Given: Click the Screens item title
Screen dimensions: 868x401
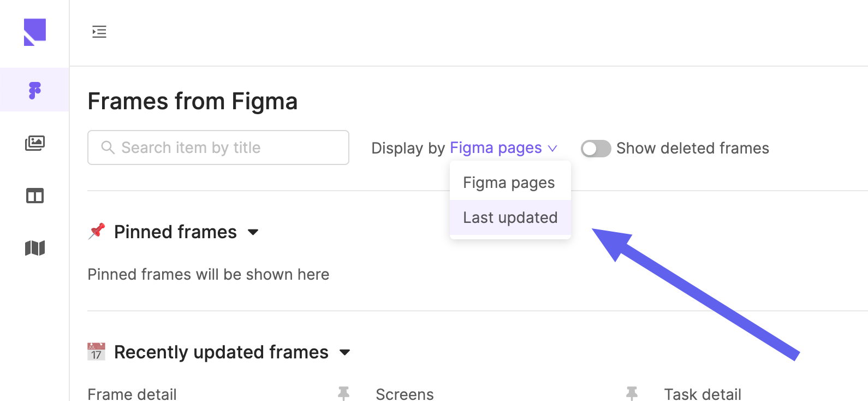Looking at the screenshot, I should point(405,394).
